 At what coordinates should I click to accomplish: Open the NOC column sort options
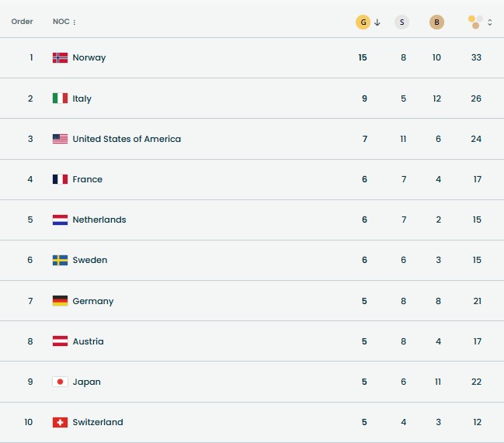(75, 22)
